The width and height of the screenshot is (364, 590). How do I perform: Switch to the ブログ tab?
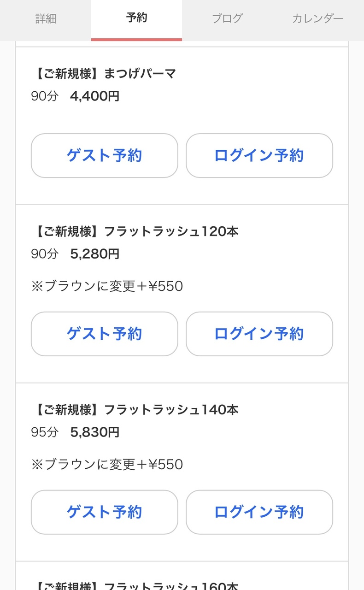(x=227, y=19)
